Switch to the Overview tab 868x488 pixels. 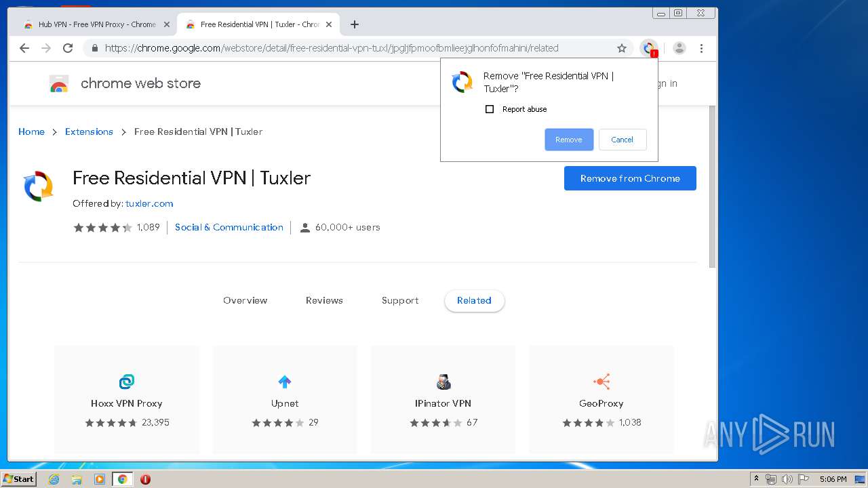tap(245, 300)
